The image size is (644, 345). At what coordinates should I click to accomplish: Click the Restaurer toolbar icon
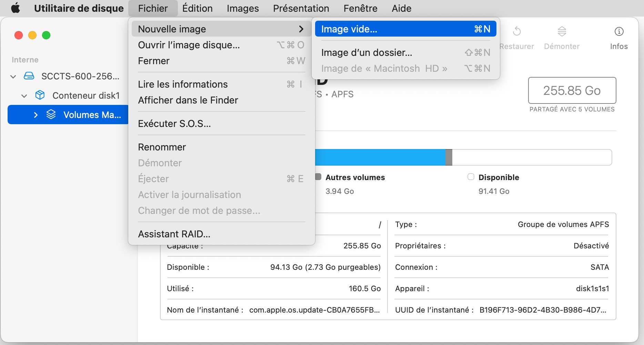517,31
